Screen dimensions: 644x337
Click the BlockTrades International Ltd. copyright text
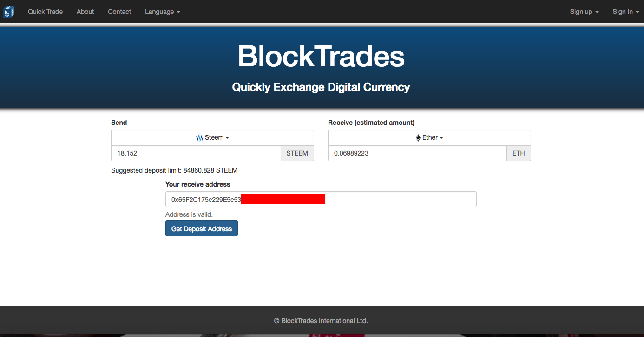click(321, 321)
